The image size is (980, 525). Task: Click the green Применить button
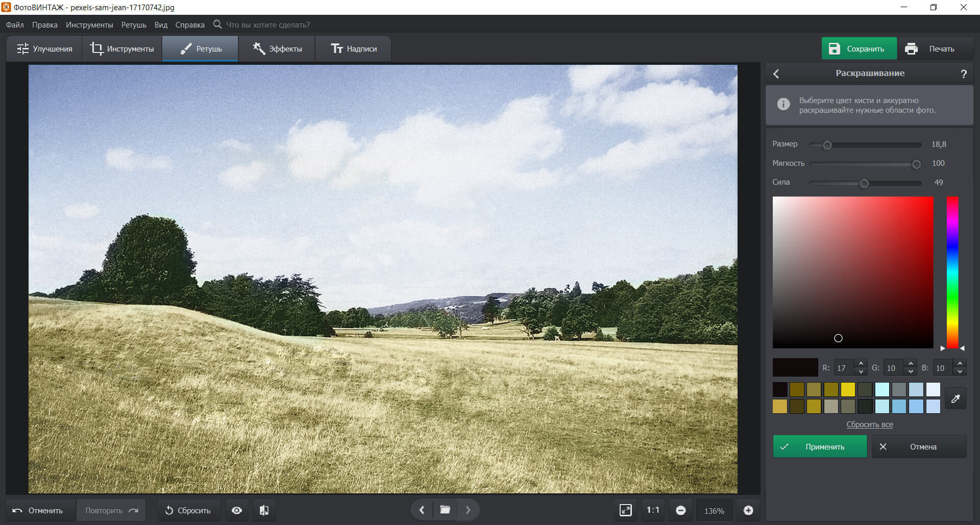[820, 446]
